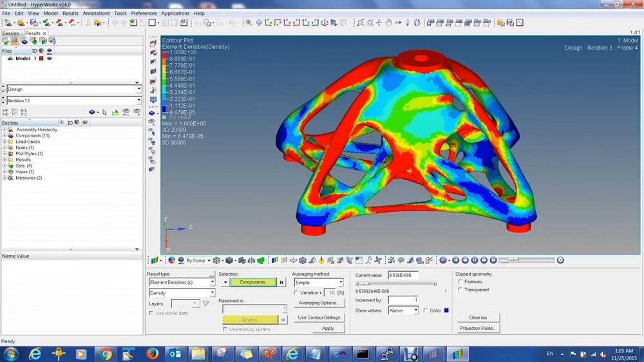
Task: Pause the animation playback
Action: click(475, 260)
